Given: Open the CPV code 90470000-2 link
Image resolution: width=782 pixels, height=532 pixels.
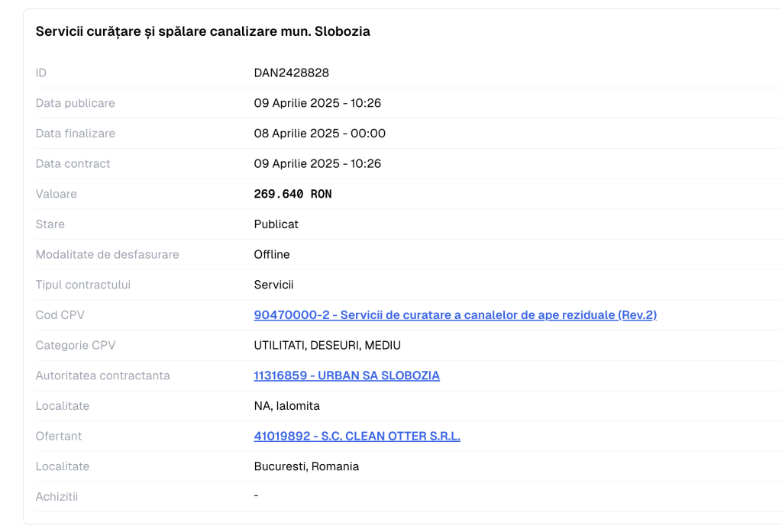Looking at the screenshot, I should tap(455, 314).
